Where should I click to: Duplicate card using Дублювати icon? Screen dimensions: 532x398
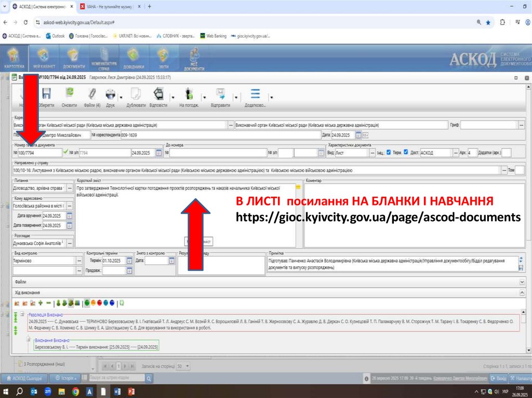click(x=136, y=94)
